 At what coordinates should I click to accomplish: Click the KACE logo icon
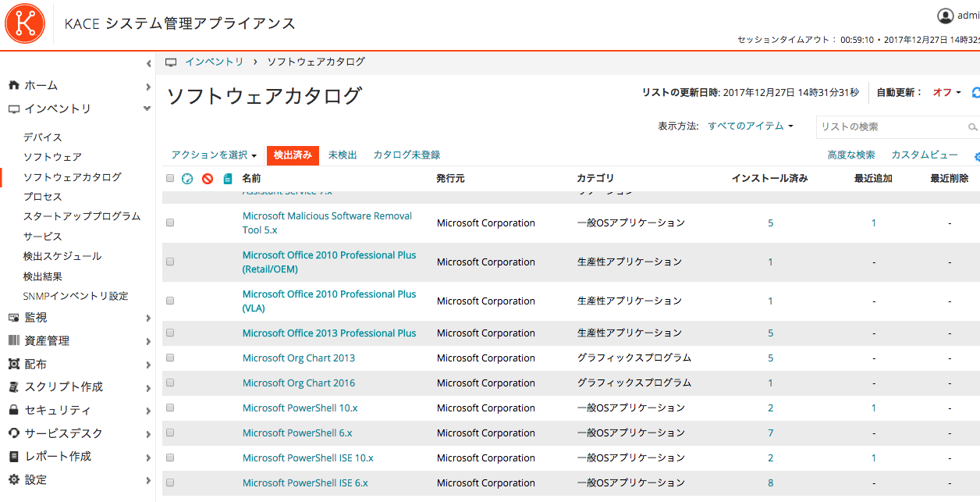pos(24,23)
